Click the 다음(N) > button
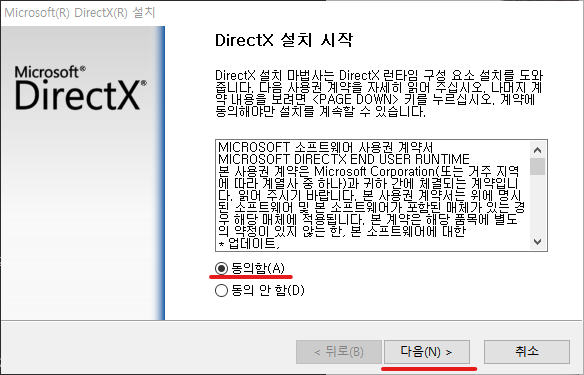The image size is (584, 375). tap(426, 352)
